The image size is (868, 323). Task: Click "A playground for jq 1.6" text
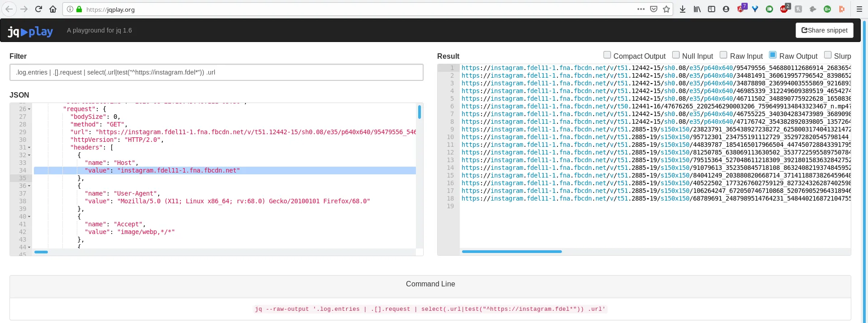click(x=99, y=30)
